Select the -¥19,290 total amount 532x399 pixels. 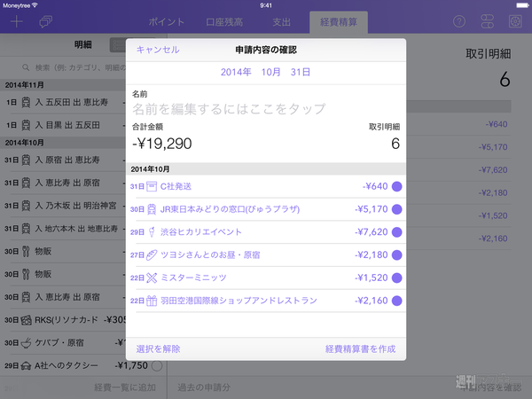point(162,144)
